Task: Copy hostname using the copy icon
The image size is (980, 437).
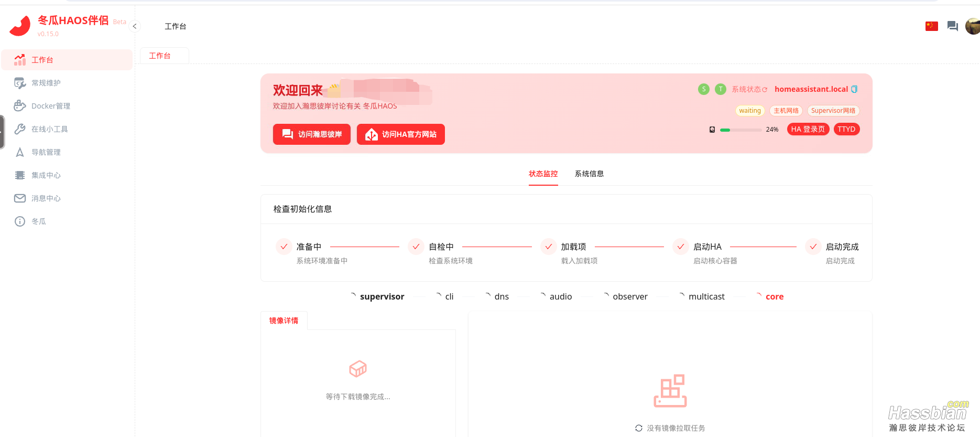Action: pos(854,89)
